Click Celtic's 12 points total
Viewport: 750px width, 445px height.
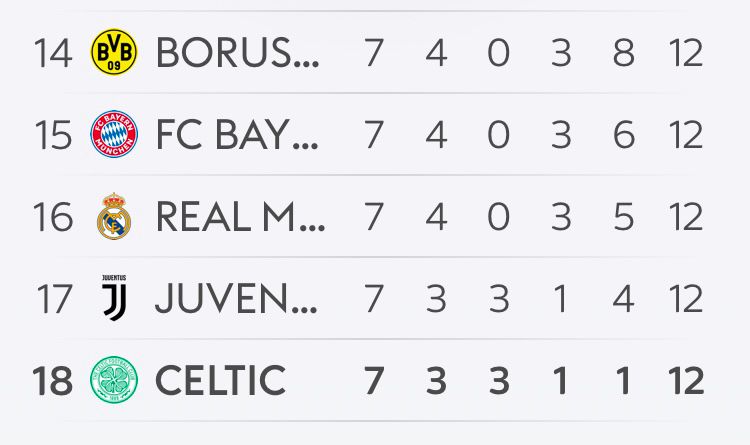coord(686,381)
